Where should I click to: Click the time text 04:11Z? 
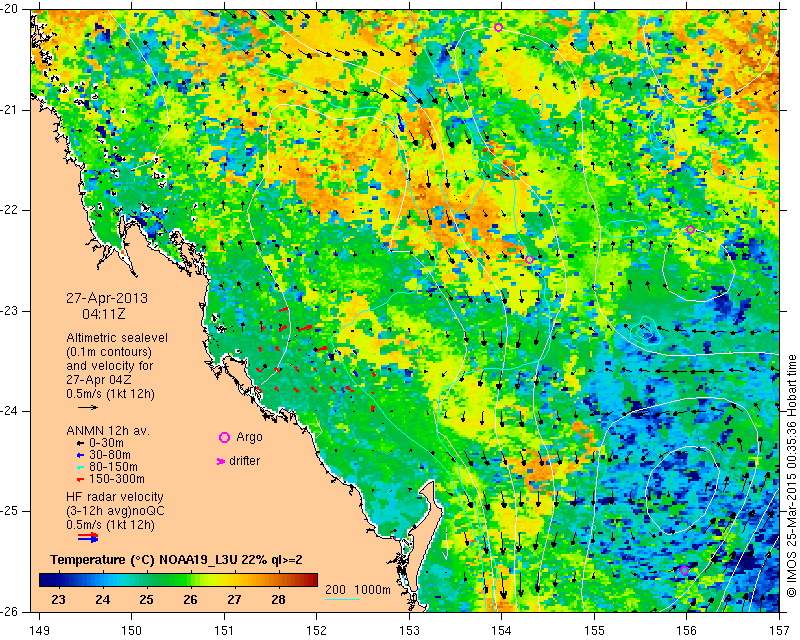click(x=104, y=314)
